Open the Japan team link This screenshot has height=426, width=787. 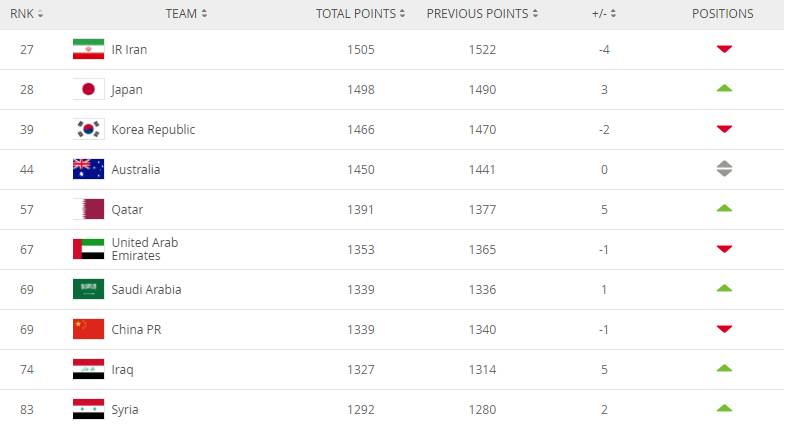127,89
